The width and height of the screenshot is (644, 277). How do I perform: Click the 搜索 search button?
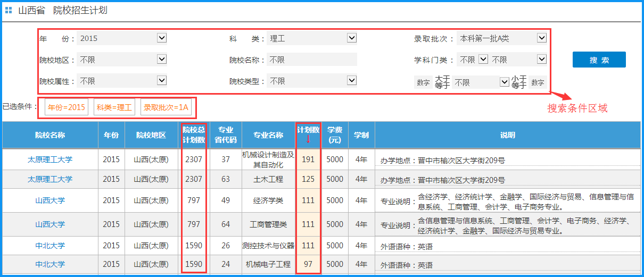point(599,60)
